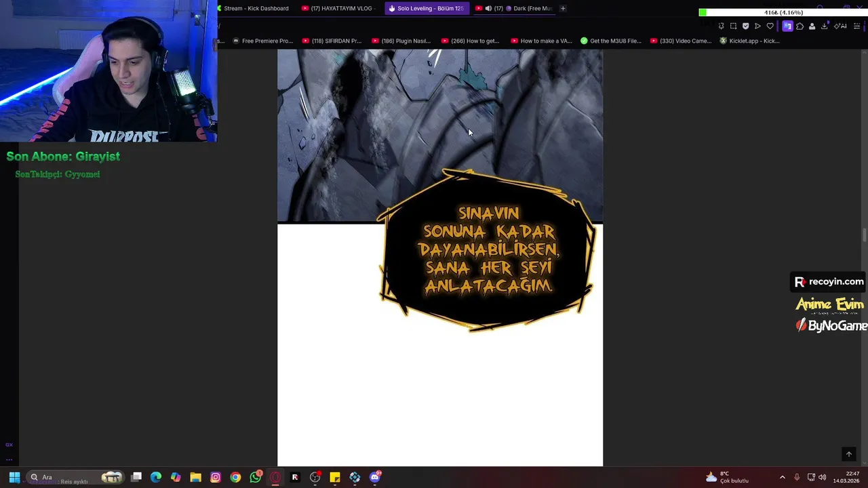
Task: Open the network status tray icon
Action: [811, 477]
